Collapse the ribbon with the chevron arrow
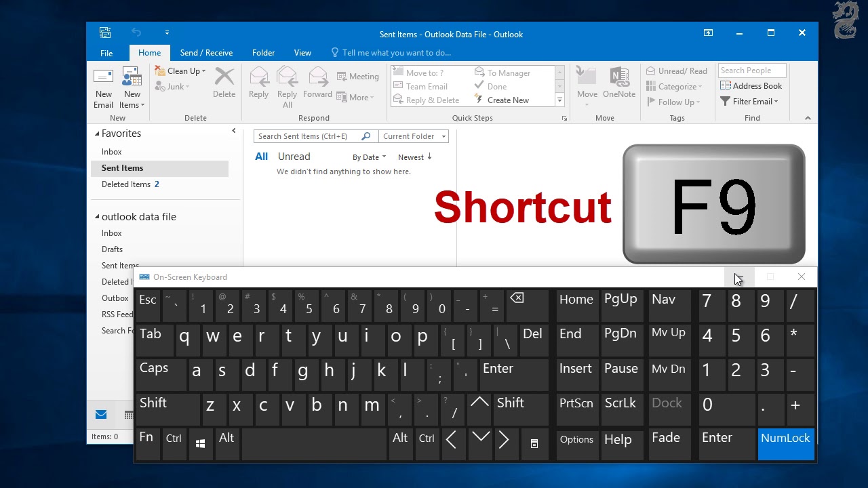 (x=808, y=118)
